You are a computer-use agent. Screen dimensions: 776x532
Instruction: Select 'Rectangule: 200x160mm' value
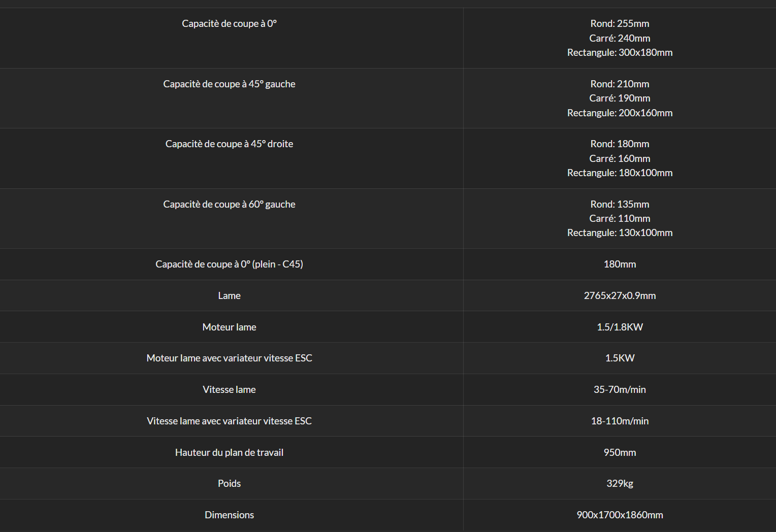[620, 113]
